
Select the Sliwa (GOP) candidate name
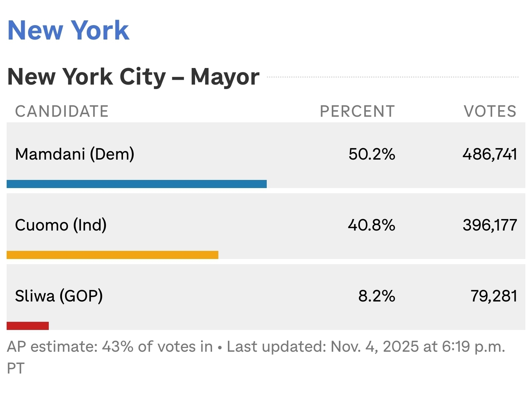coord(59,296)
